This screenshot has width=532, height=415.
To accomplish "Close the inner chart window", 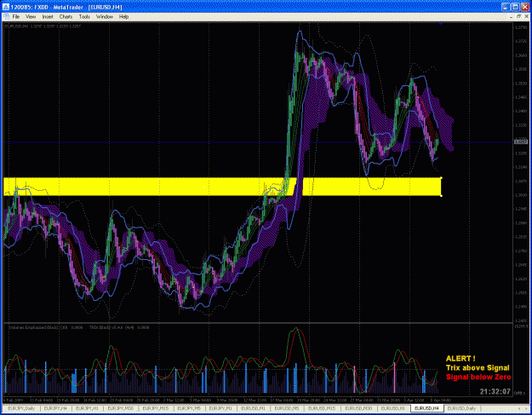I will click(x=526, y=16).
